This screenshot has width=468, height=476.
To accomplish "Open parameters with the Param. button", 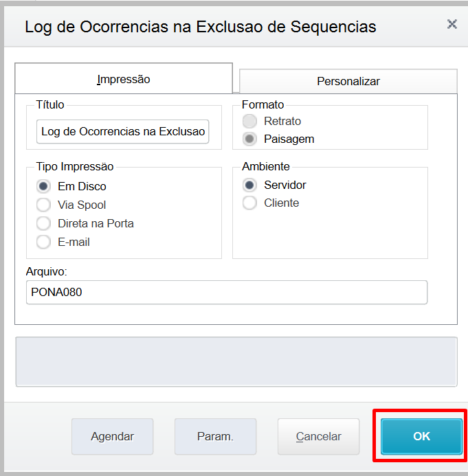I will 215,436.
